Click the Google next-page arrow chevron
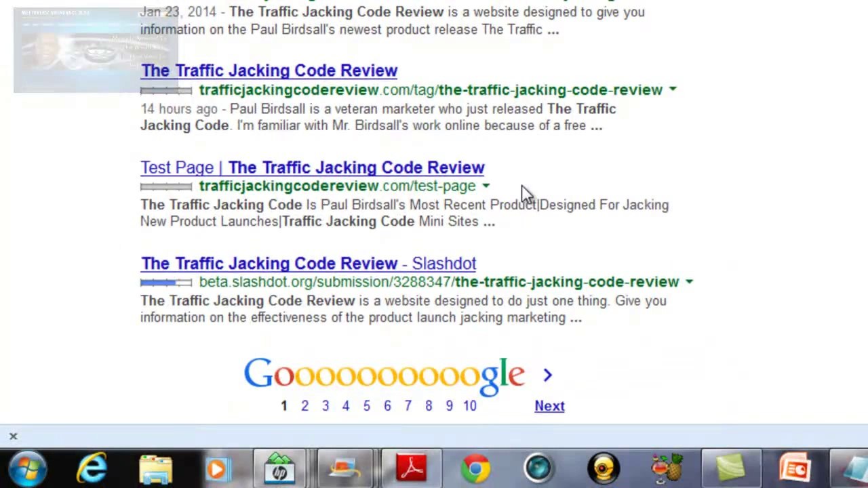This screenshot has height=488, width=868. click(x=547, y=375)
